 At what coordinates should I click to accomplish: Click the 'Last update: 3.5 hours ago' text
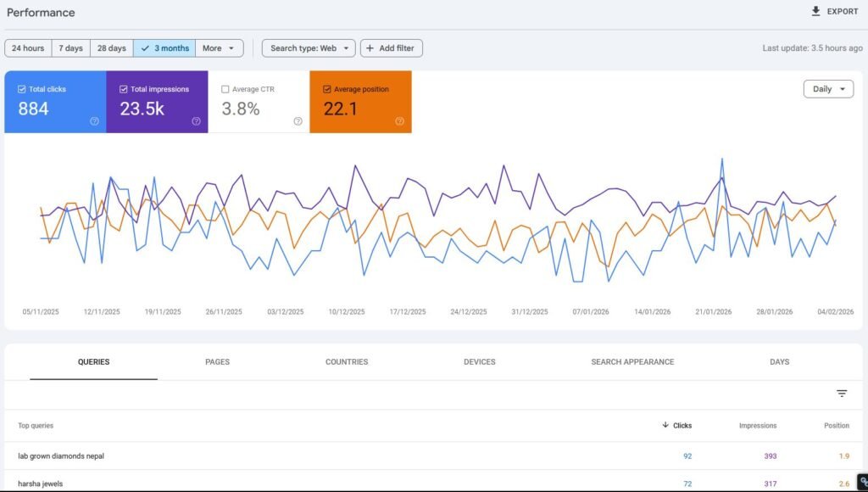812,48
